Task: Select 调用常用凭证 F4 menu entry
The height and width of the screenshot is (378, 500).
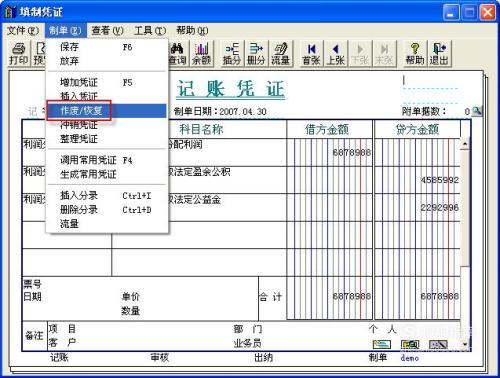Action: point(107,160)
